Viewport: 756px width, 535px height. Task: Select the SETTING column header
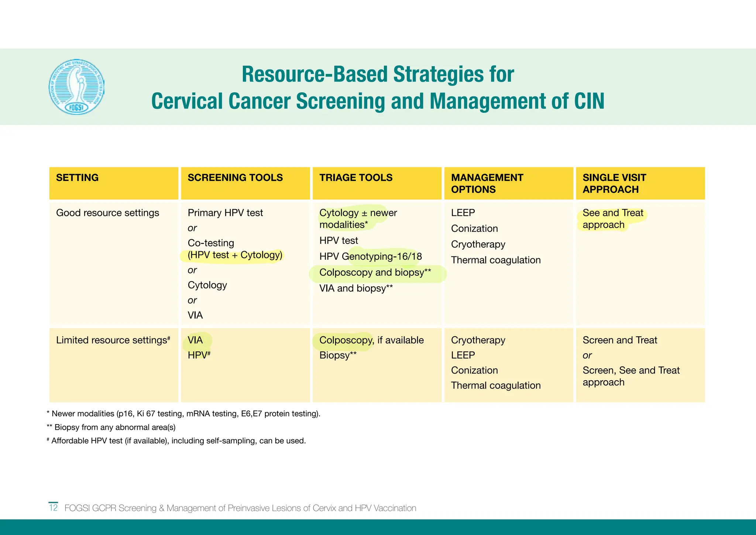77,178
